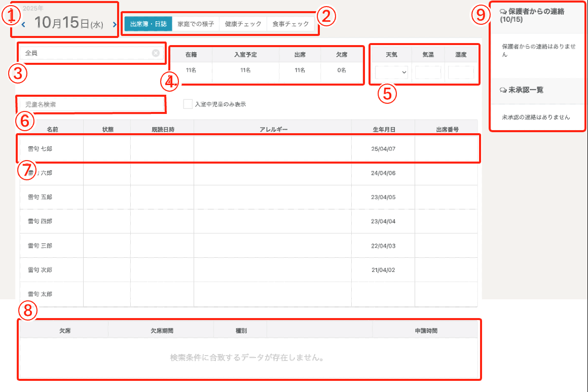Open the 健康チェック tab
The height and width of the screenshot is (392, 588).
(243, 24)
